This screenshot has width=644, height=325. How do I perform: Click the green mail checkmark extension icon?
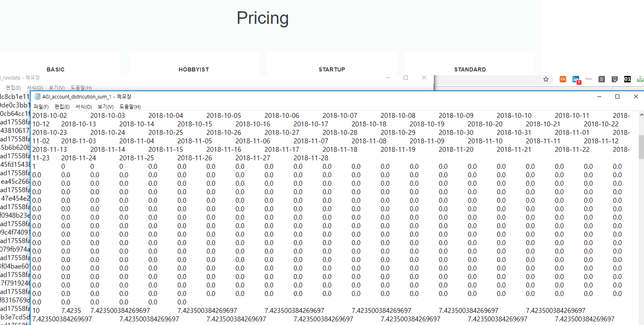coord(640,79)
